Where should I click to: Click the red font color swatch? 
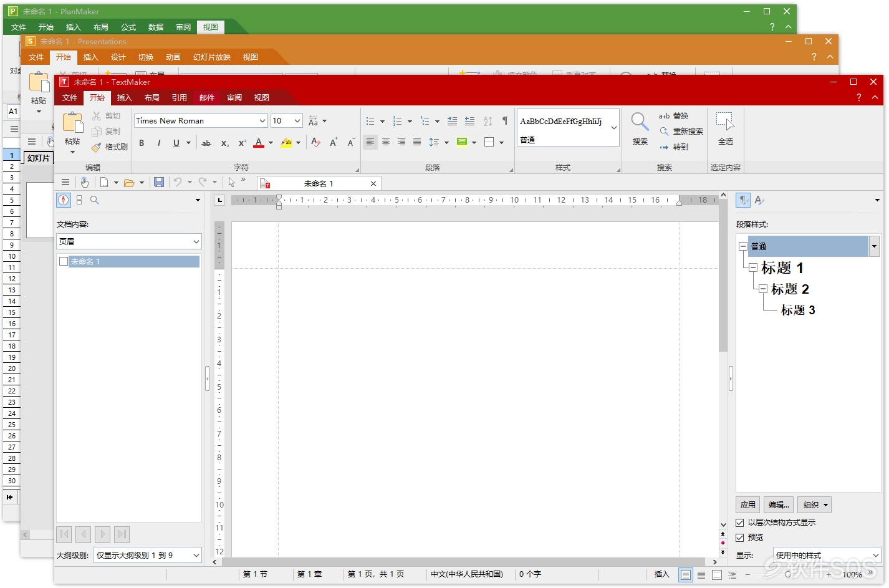[259, 143]
